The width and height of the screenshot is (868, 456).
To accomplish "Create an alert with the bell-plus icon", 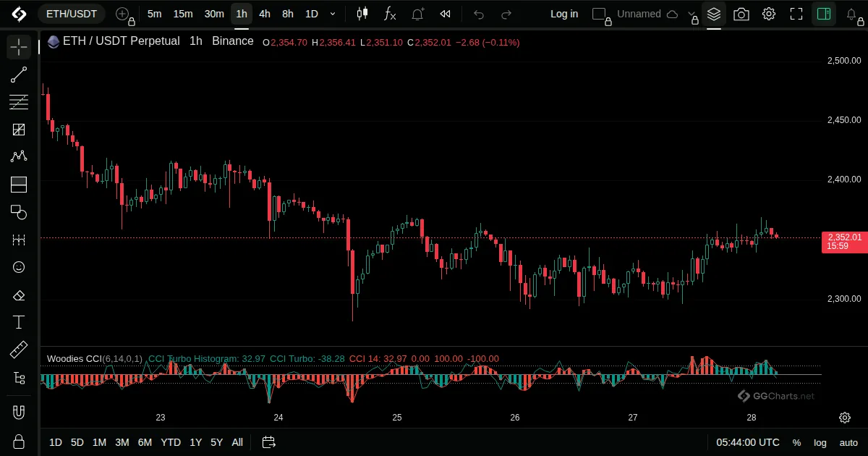I will (x=418, y=14).
